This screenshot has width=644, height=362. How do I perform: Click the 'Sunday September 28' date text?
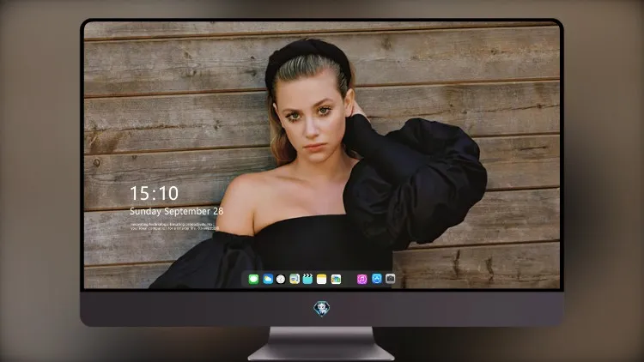[x=177, y=211]
